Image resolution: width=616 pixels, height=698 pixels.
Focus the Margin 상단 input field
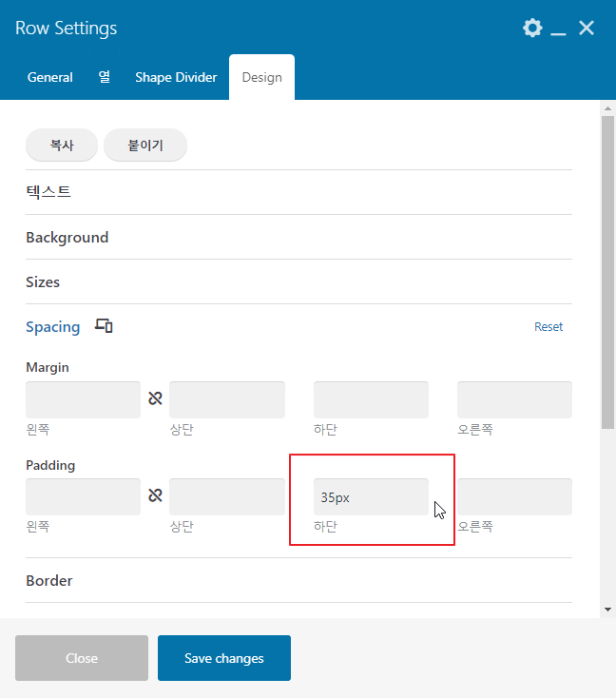(227, 399)
